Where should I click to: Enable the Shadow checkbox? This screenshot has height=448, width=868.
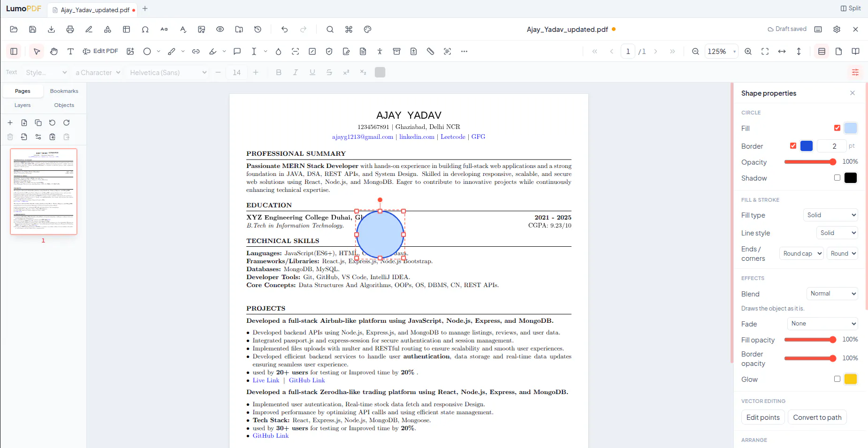[x=838, y=178]
